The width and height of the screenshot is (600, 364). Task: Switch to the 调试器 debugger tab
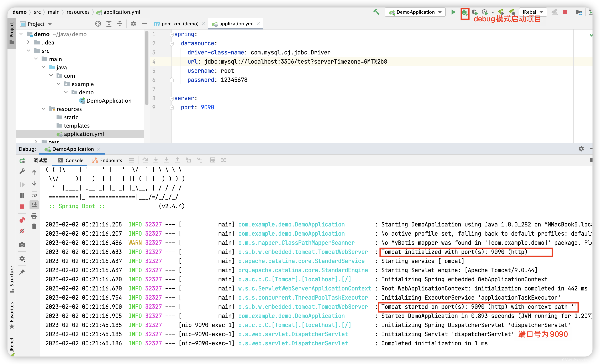(41, 160)
